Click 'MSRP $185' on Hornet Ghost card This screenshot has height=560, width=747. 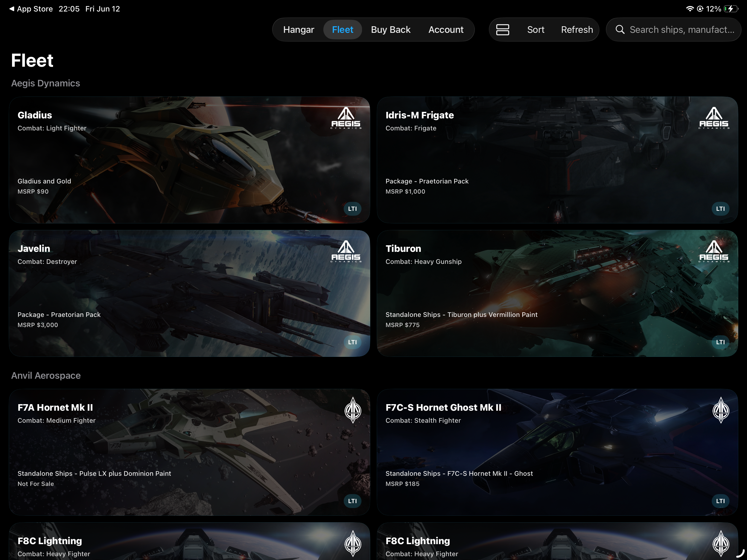(x=402, y=484)
